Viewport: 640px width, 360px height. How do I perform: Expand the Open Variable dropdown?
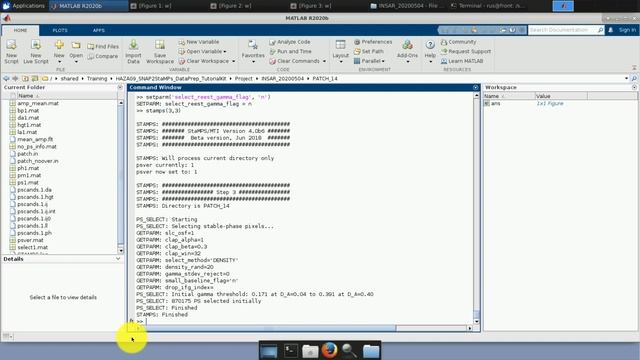(224, 52)
